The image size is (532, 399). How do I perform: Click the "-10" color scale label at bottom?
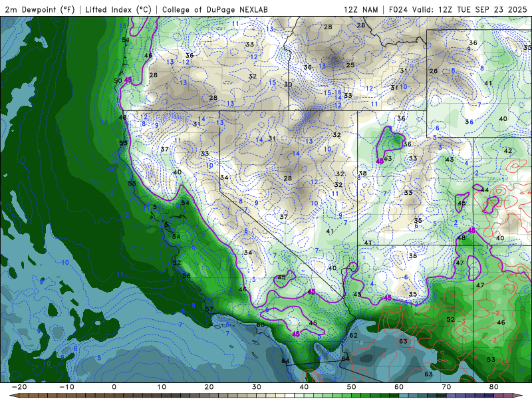[66, 387]
